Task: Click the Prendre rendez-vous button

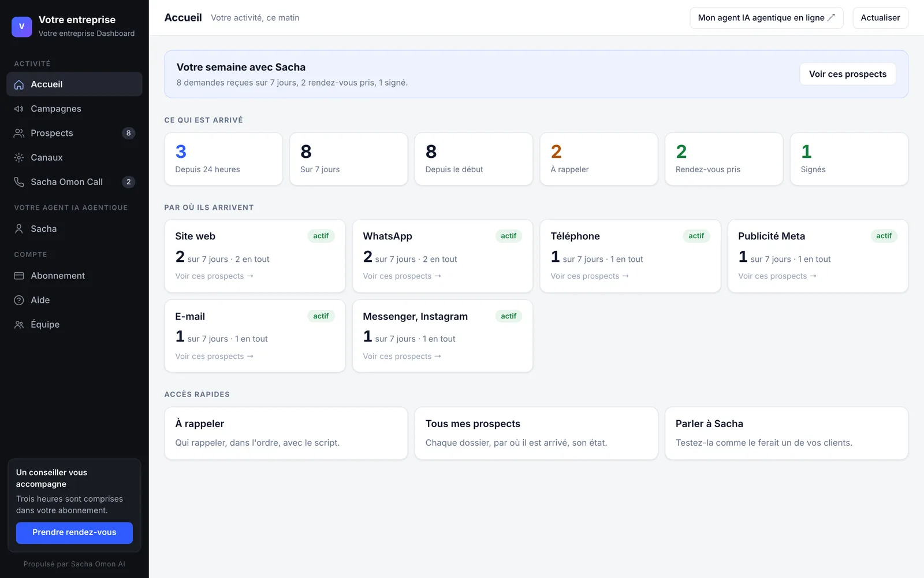Action: pyautogui.click(x=74, y=533)
